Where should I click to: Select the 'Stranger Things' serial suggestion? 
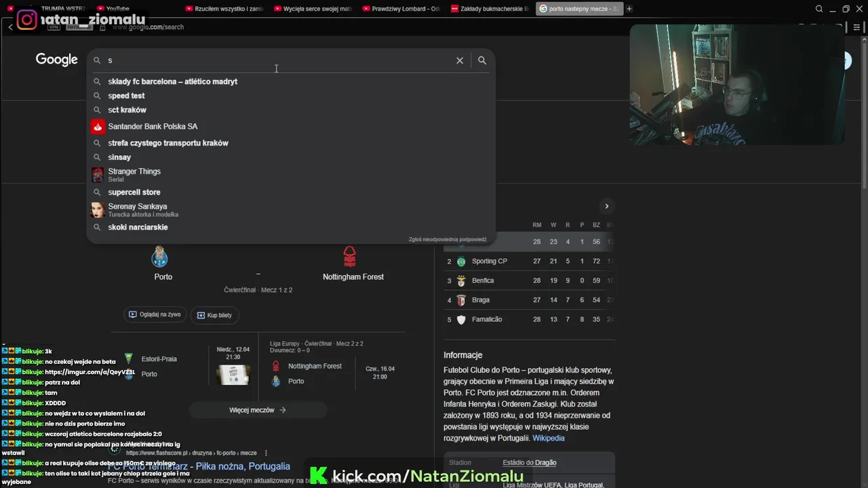(292, 175)
